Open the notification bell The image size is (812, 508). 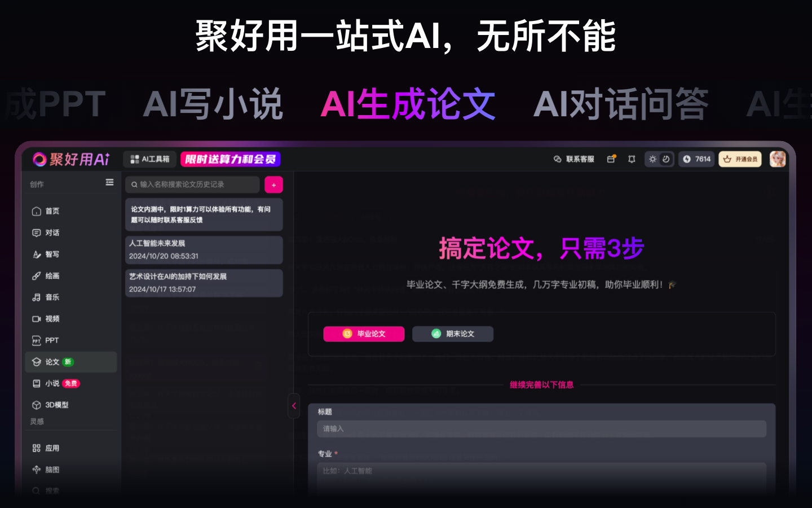pyautogui.click(x=632, y=159)
